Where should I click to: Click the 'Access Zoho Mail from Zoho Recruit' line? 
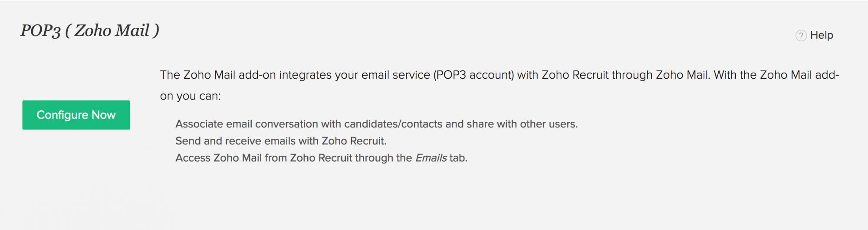[x=321, y=158]
